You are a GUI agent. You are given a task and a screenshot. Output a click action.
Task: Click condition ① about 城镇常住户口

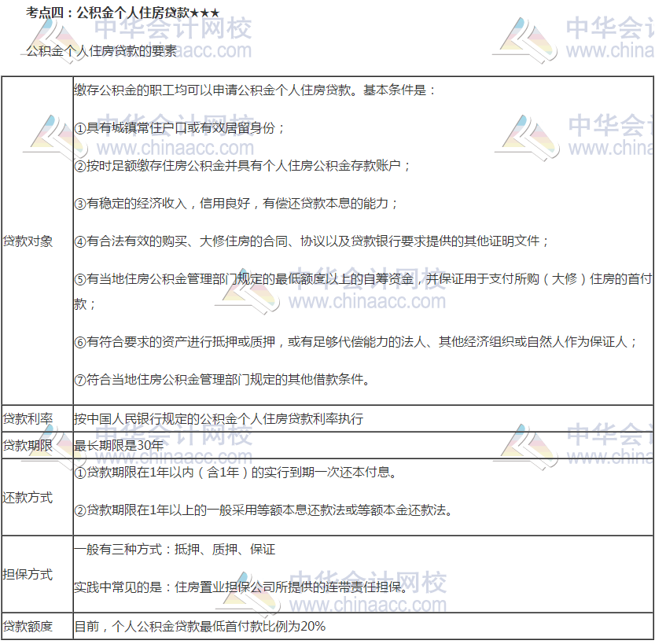(x=179, y=127)
